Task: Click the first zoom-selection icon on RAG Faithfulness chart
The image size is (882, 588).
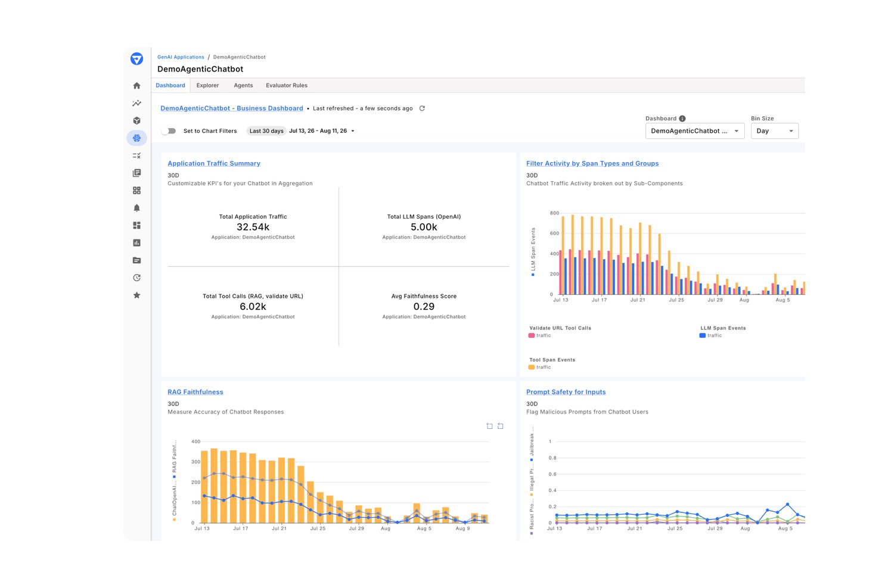Action: (489, 426)
